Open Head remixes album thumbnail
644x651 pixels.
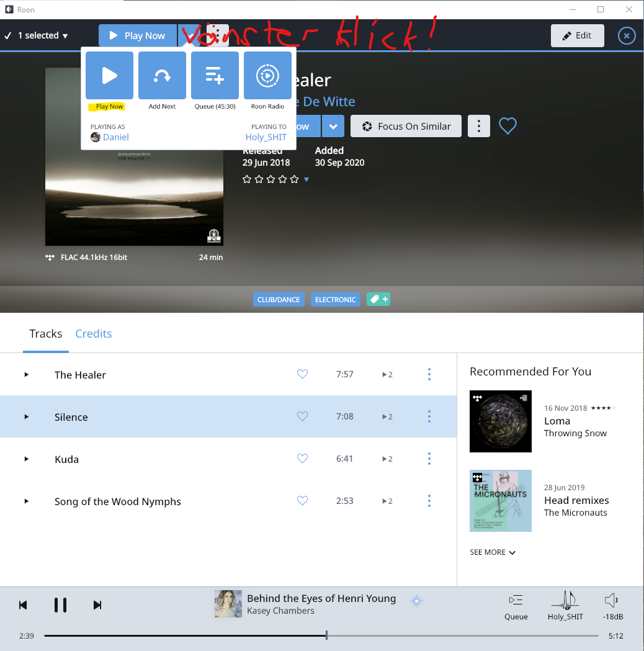point(501,501)
